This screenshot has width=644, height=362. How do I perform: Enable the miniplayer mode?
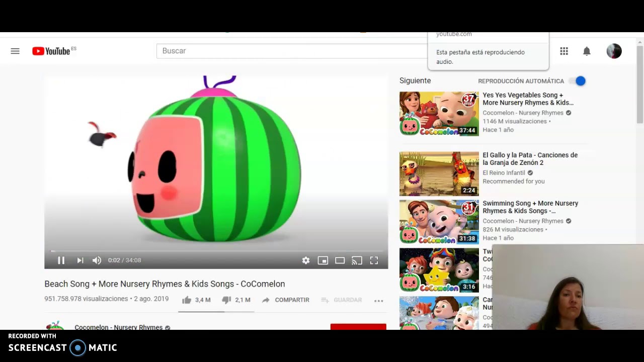point(323,260)
